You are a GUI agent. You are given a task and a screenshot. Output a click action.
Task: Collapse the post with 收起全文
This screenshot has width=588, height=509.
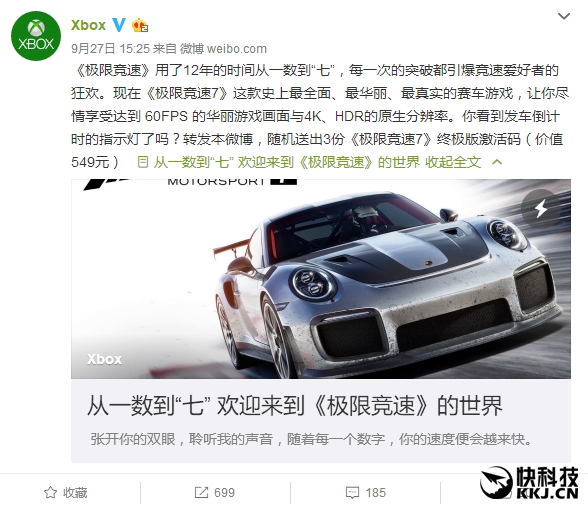(x=453, y=162)
